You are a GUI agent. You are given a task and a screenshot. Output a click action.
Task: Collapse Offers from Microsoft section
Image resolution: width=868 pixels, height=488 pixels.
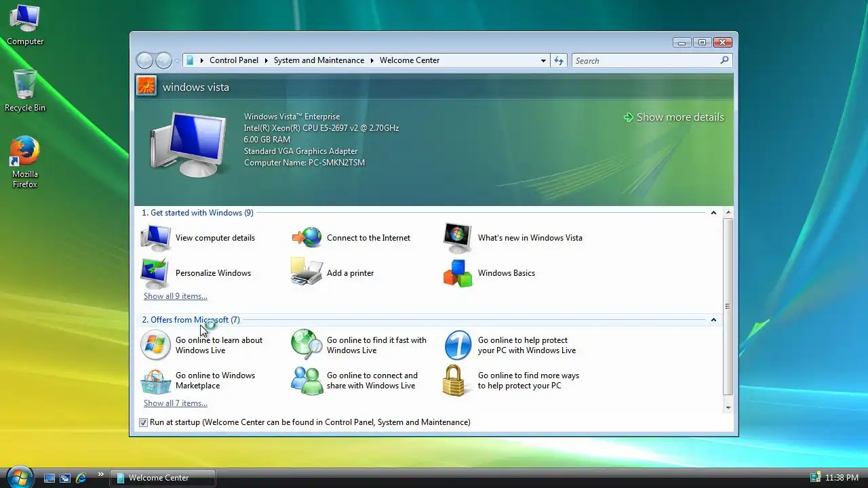pyautogui.click(x=713, y=320)
